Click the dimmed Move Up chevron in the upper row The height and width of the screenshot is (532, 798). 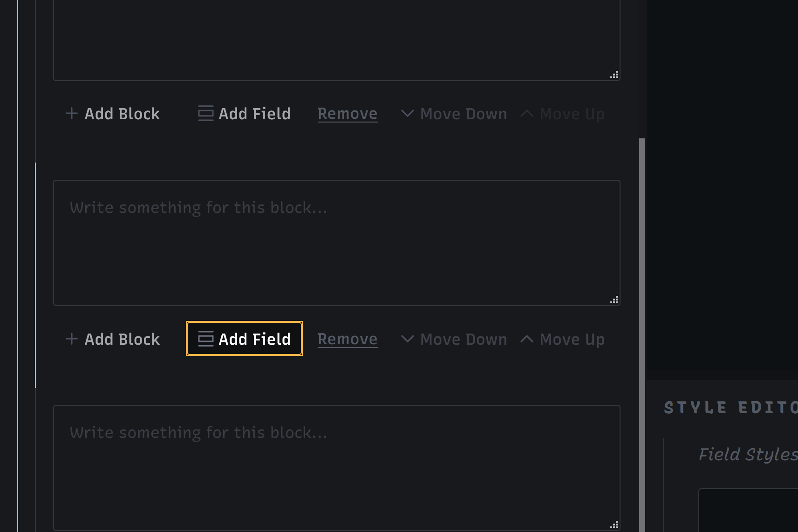point(526,114)
